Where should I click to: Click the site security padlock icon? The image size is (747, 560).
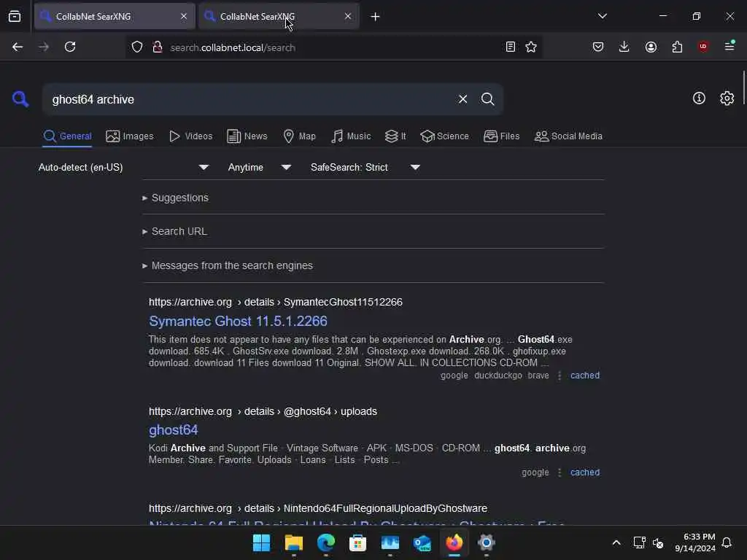[x=158, y=47]
